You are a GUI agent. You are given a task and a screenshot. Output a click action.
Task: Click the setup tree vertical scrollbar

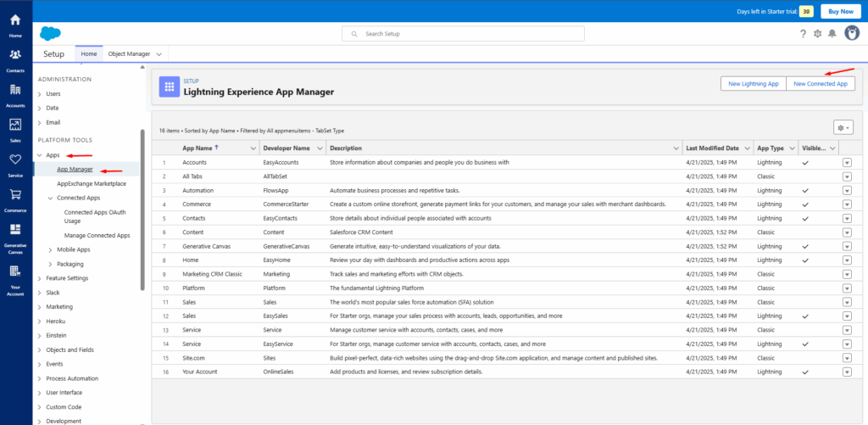[x=142, y=210]
